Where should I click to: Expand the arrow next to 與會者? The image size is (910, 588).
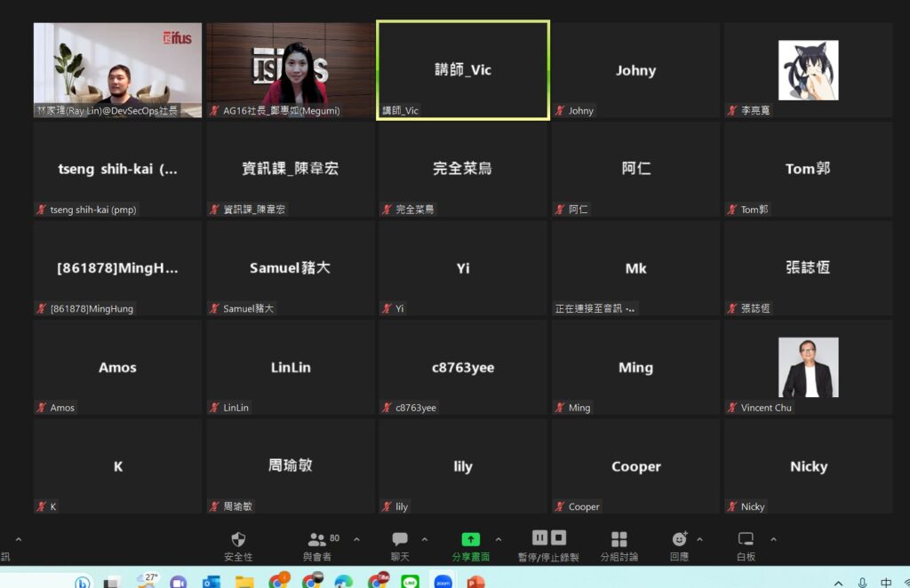(357, 539)
